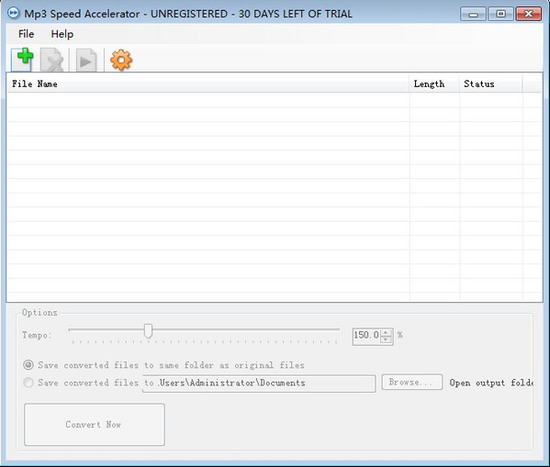Increase tempo with the spinner up arrow

pos(386,332)
